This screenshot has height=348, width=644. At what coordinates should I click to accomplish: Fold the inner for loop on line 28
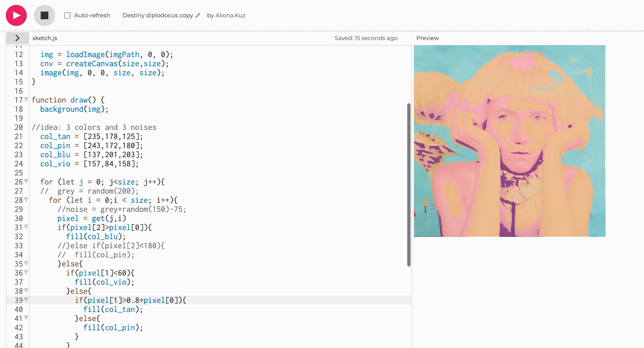26,200
